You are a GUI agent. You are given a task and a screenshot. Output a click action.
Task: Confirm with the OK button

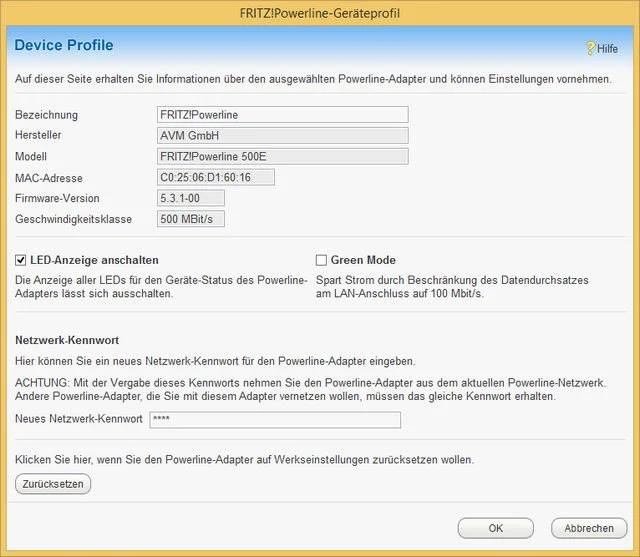(496, 528)
